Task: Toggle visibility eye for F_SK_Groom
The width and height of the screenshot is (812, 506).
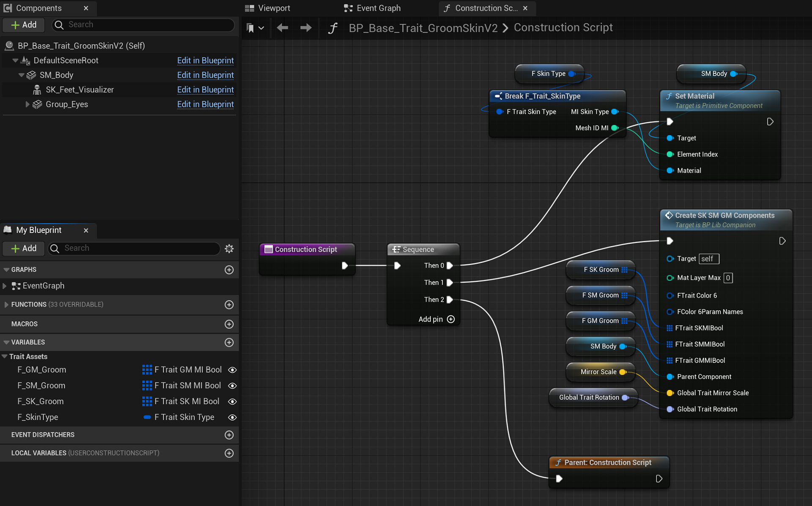Action: 232,401
